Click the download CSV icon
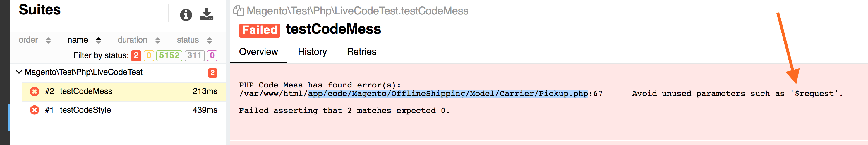This screenshot has height=145, width=868. [x=207, y=14]
